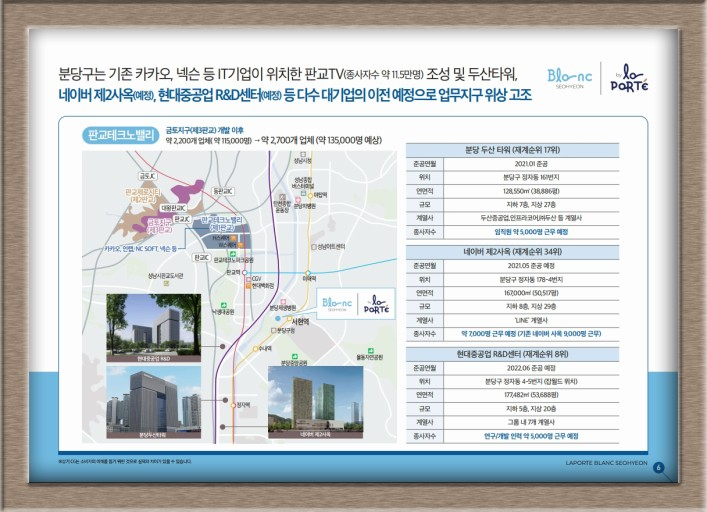The width and height of the screenshot is (707, 512).
Task: Click the 낙생대공원 park icon
Action: pos(224,305)
